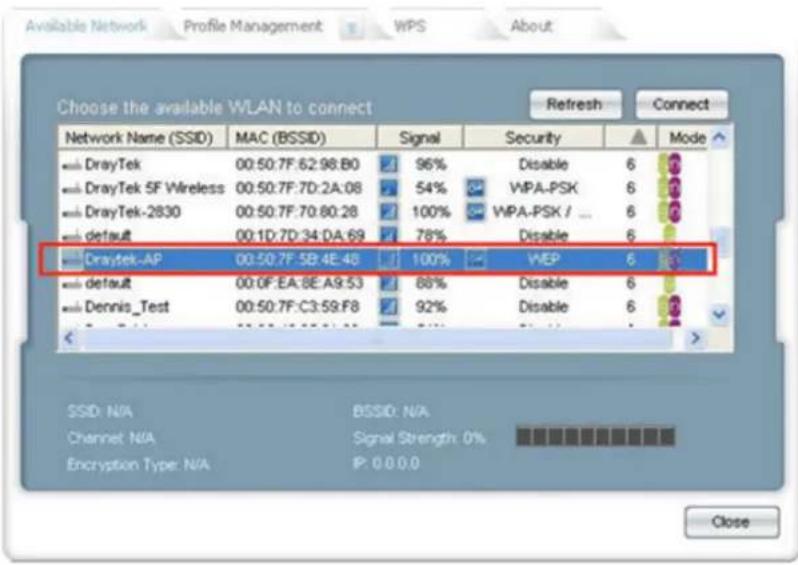The width and height of the screenshot is (798, 565).
Task: Click the horizontal scroll right arrow
Action: [695, 338]
